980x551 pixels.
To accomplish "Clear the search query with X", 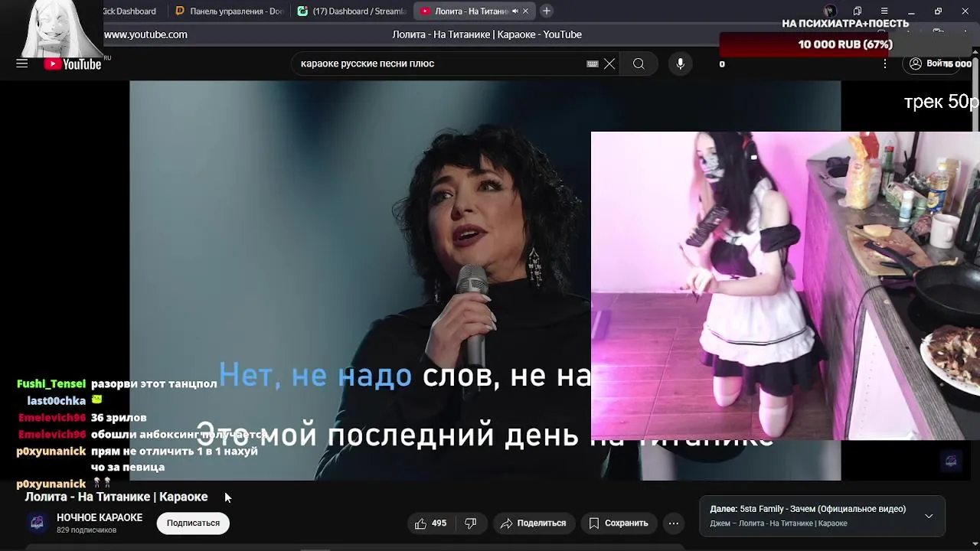I will click(609, 64).
